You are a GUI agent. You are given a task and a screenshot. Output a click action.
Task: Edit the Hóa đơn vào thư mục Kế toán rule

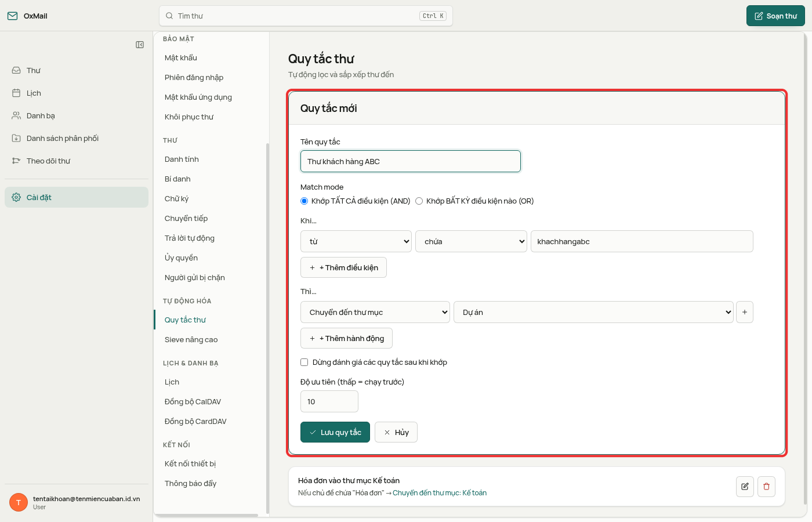pyautogui.click(x=745, y=487)
